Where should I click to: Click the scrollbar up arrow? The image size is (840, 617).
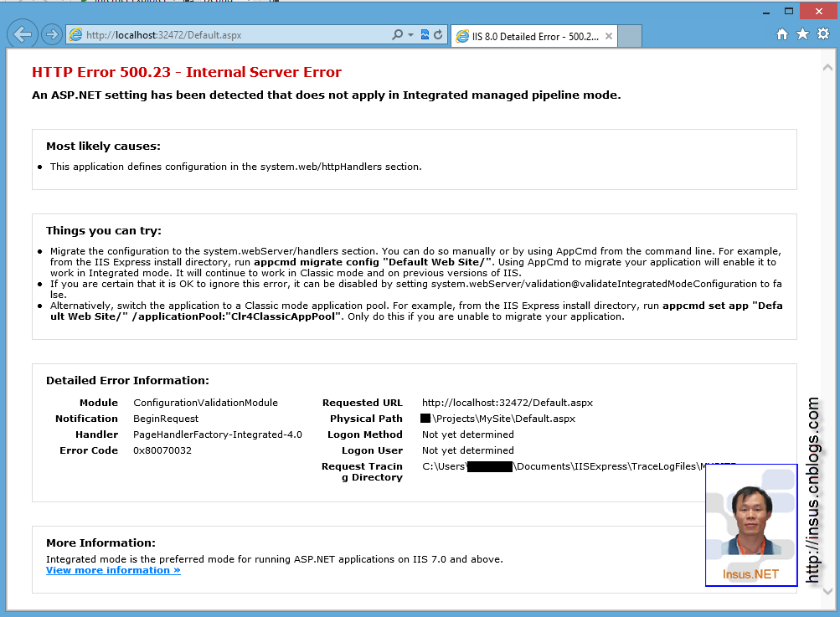click(827, 68)
